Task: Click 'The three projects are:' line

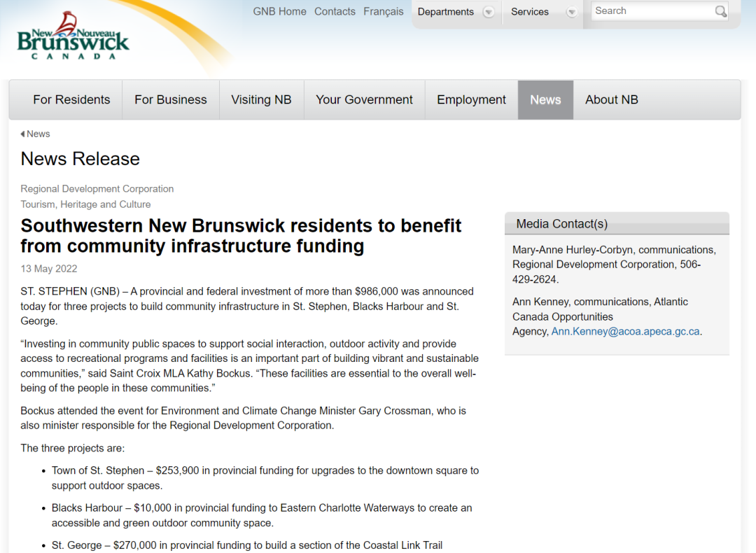Action: click(x=72, y=449)
